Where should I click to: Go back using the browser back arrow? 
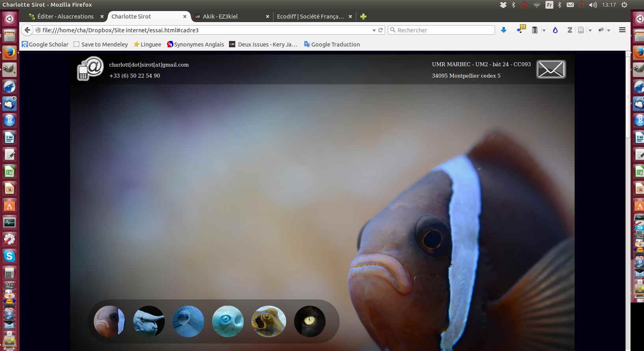27,30
